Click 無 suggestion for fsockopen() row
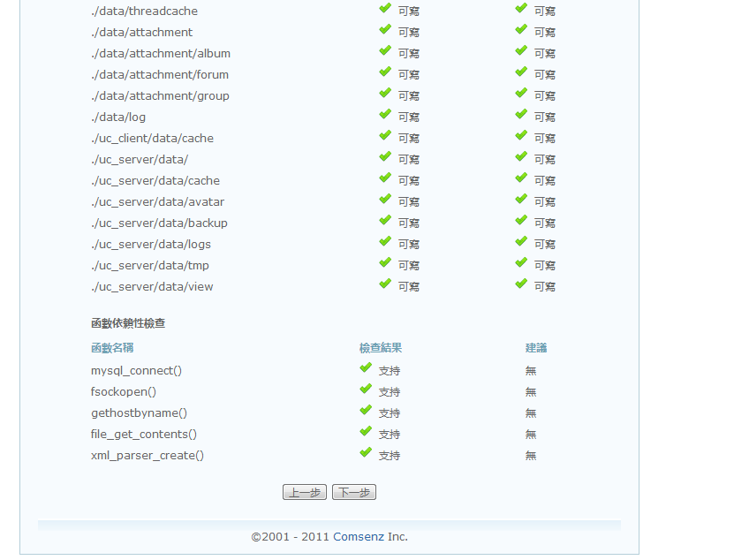Viewport: 734px width, 560px height. click(531, 392)
